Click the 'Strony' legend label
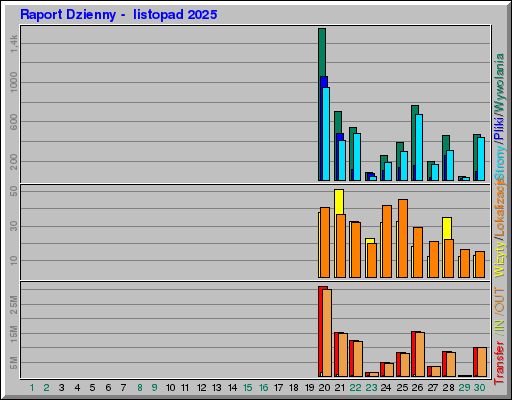This screenshot has height=400, width=512. 499,163
